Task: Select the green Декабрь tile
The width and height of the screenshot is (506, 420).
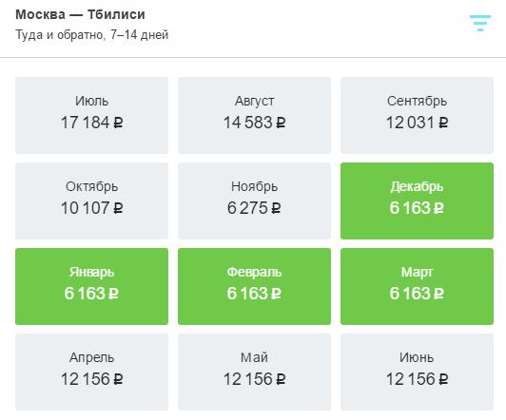Action: click(417, 200)
